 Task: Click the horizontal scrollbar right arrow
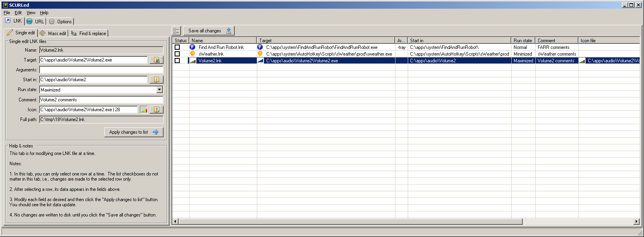point(636,222)
